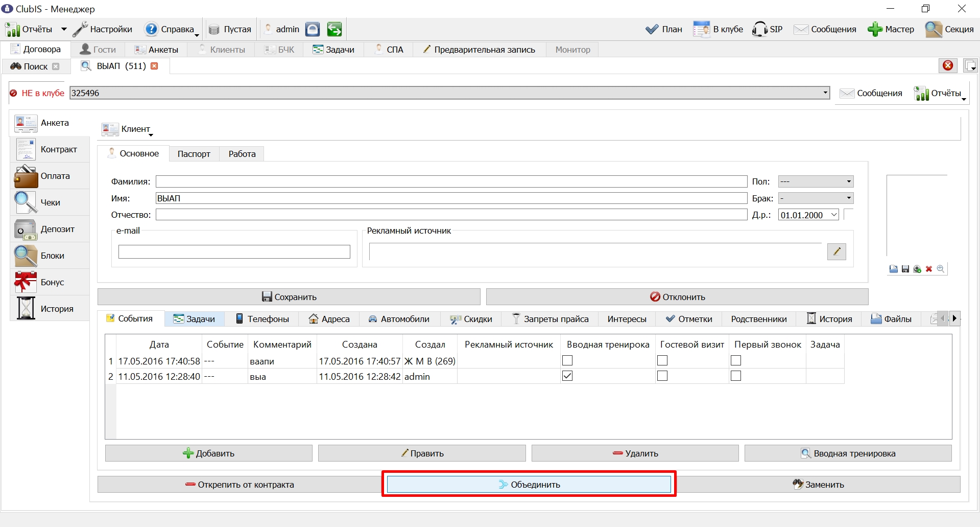Switch to the Паспорт tab

pyautogui.click(x=194, y=154)
